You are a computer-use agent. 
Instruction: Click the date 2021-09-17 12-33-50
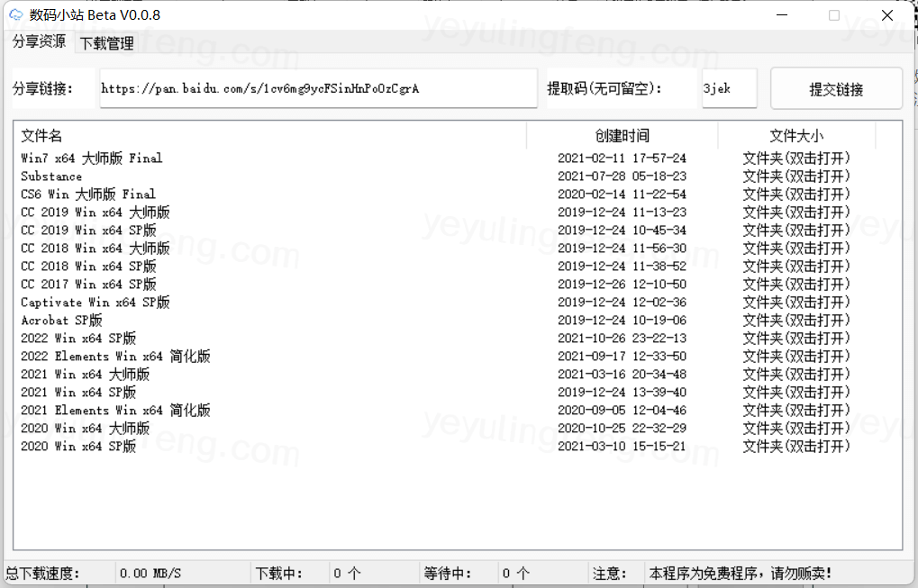pyautogui.click(x=622, y=357)
